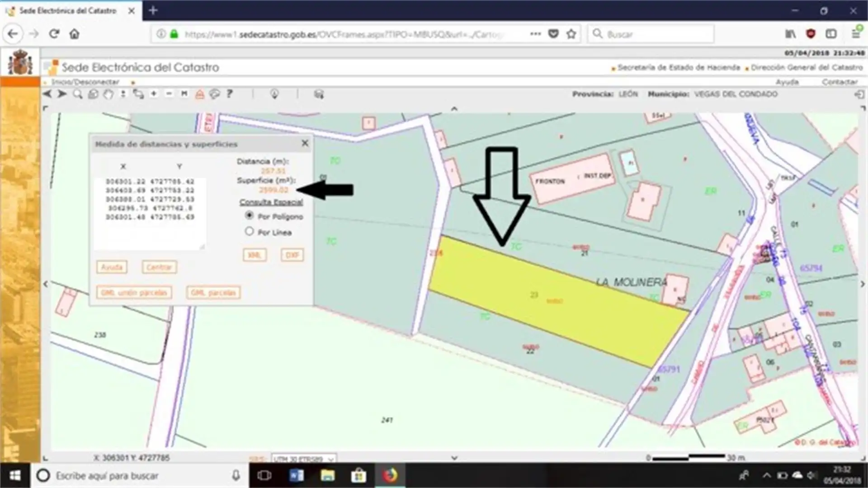Image resolution: width=868 pixels, height=488 pixels.
Task: Click the red shield extension icon
Action: pyautogui.click(x=811, y=34)
